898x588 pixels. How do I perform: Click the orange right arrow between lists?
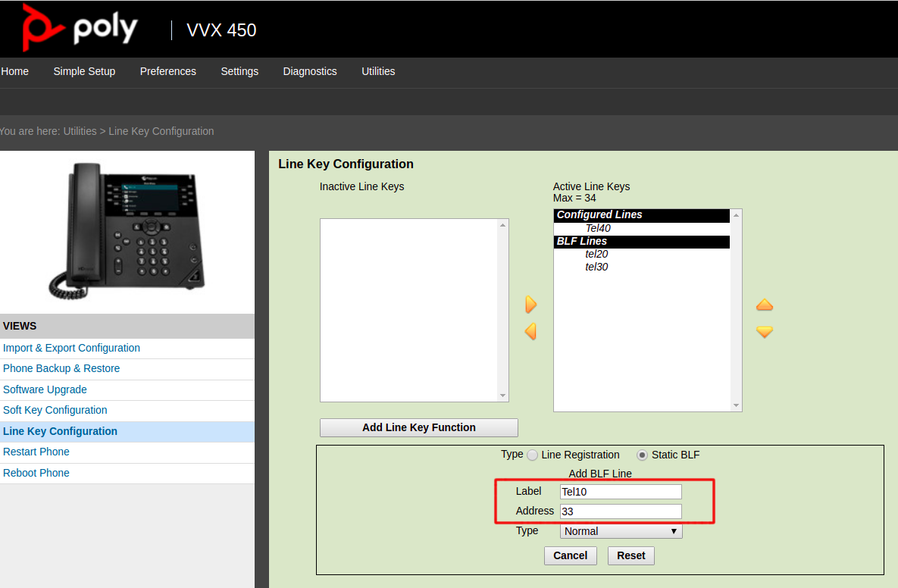pos(530,305)
